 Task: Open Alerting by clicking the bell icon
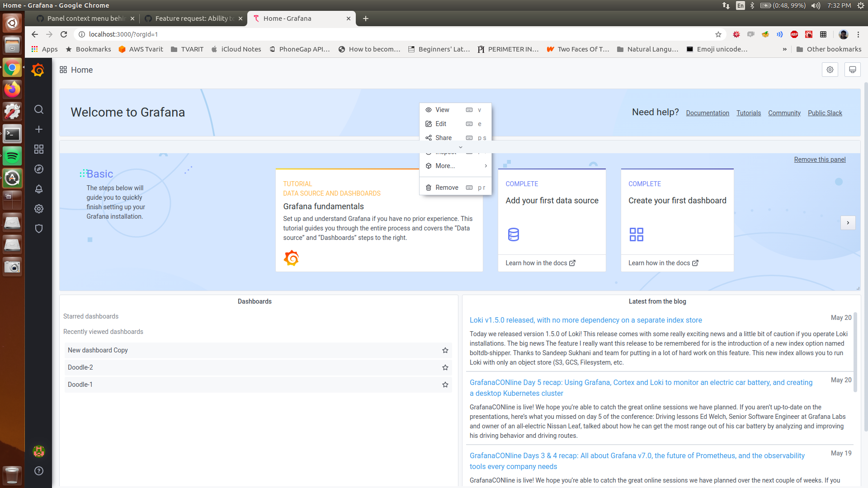point(38,189)
